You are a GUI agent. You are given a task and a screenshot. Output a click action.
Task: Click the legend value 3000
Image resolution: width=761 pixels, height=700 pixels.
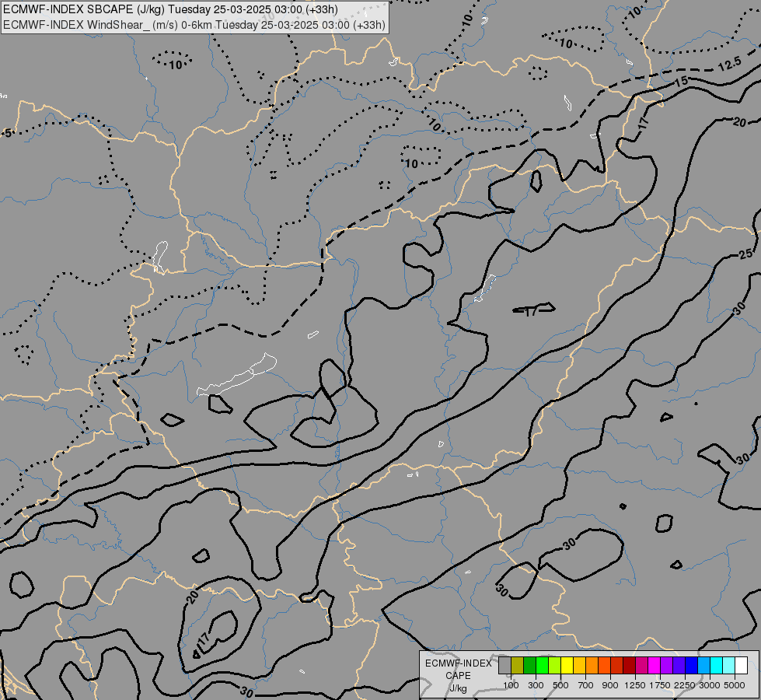[x=710, y=685]
